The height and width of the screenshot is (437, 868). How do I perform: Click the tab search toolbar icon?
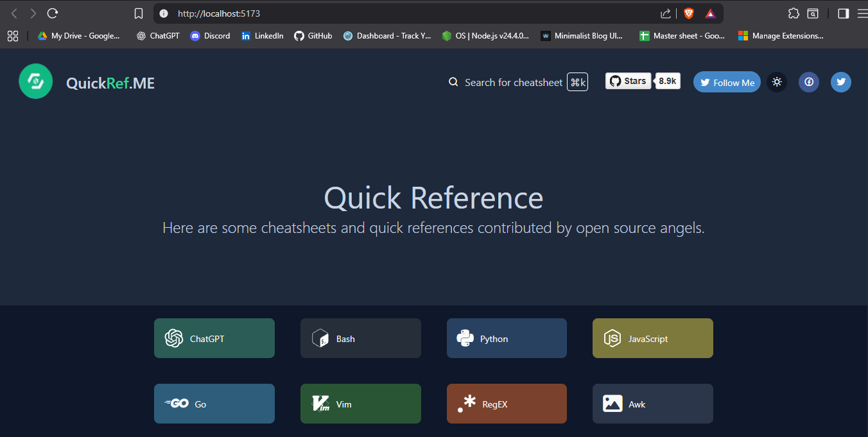[813, 13]
